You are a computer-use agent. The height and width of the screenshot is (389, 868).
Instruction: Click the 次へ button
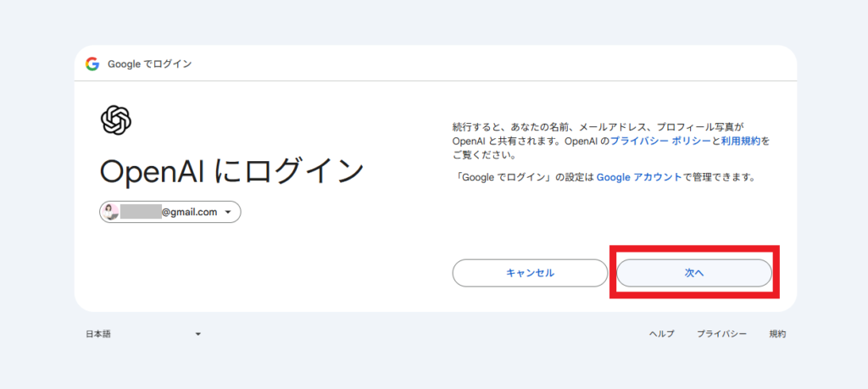[x=694, y=274]
